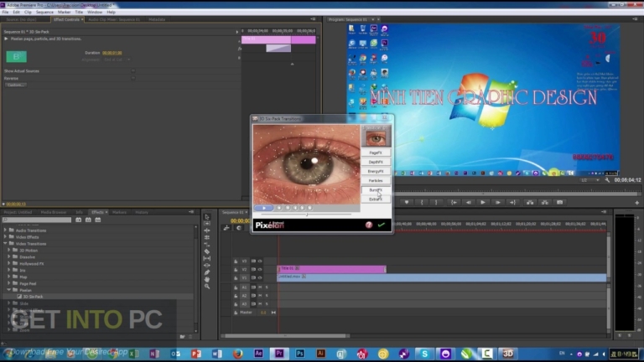
Task: Toggle track output eye for V2
Action: [x=260, y=270]
